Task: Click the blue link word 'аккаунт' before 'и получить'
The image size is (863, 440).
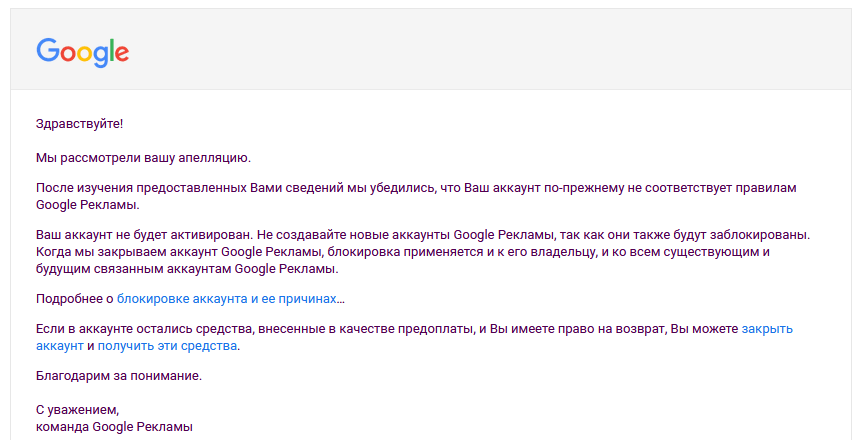Action: [59, 346]
